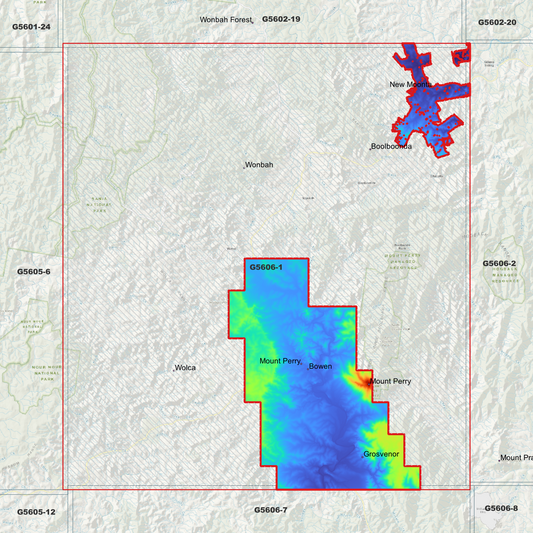Click the Mount Perry Managed Resource label
533x533 pixels.
(x=403, y=261)
